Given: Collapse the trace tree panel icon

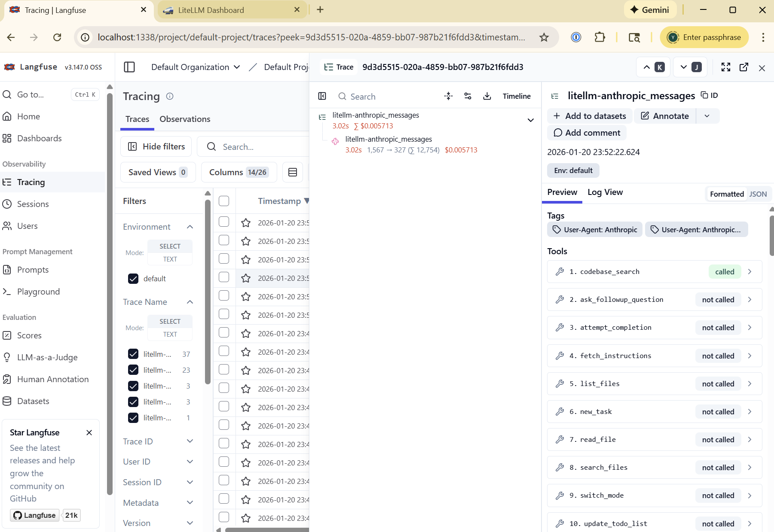Looking at the screenshot, I should coord(322,96).
